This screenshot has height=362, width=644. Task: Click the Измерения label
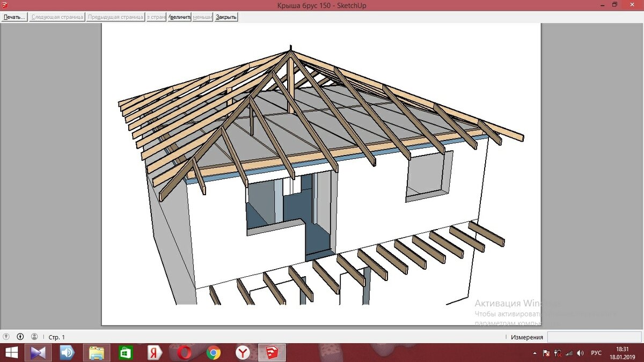tap(526, 337)
